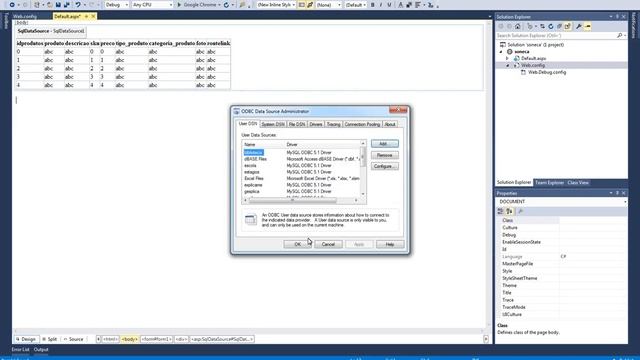This screenshot has height=360, width=640.
Task: Switch to the Class View tab
Action: [578, 182]
